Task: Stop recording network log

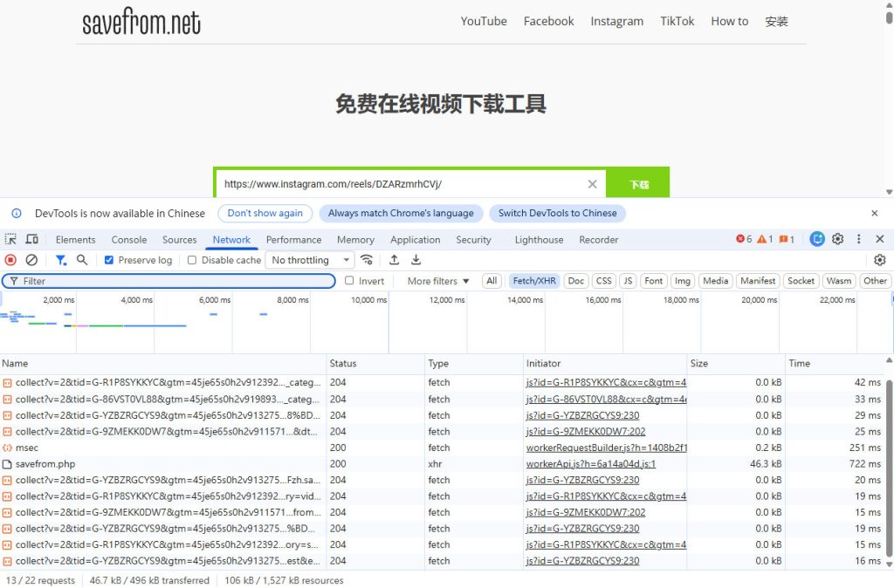Action: coord(10,260)
